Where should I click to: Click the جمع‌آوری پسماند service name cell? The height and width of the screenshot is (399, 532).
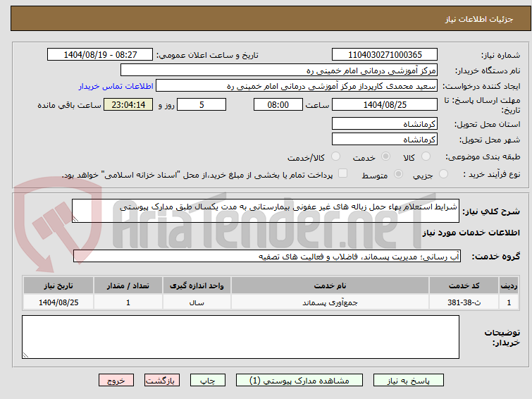(330, 302)
